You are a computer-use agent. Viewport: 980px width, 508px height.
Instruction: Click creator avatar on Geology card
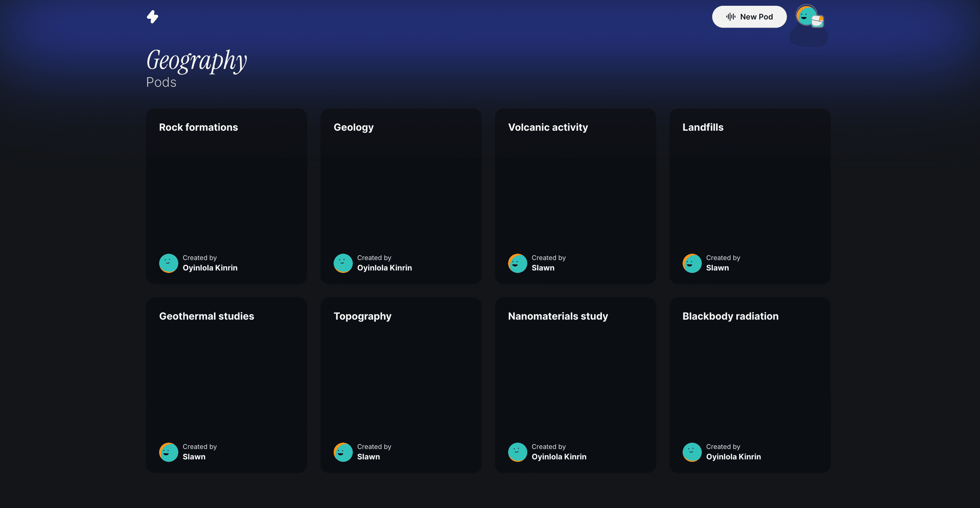click(343, 263)
